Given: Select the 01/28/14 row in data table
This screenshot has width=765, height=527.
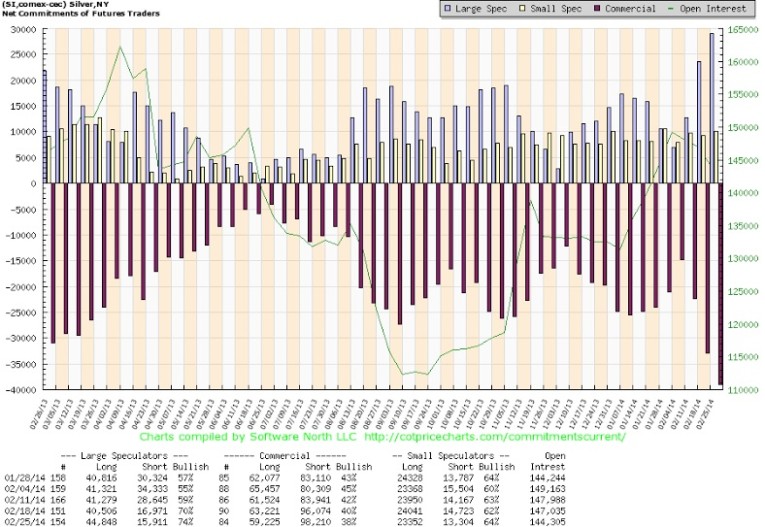Looking at the screenshot, I should (380, 479).
